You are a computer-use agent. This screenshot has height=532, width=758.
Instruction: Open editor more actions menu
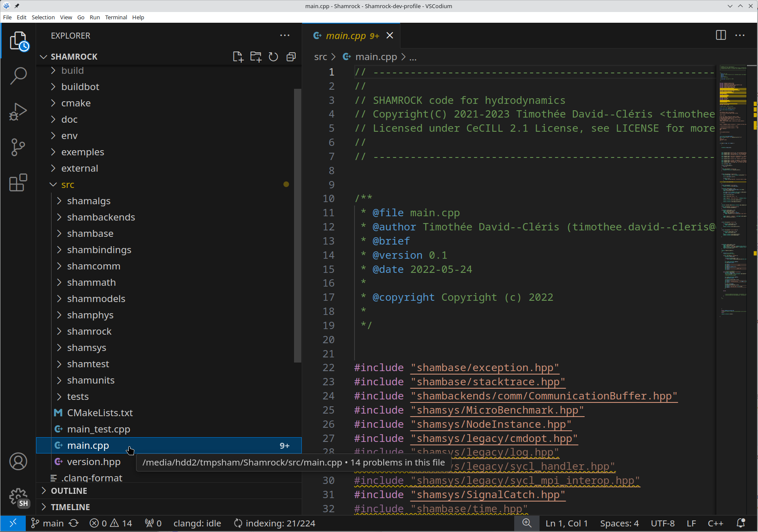click(740, 35)
